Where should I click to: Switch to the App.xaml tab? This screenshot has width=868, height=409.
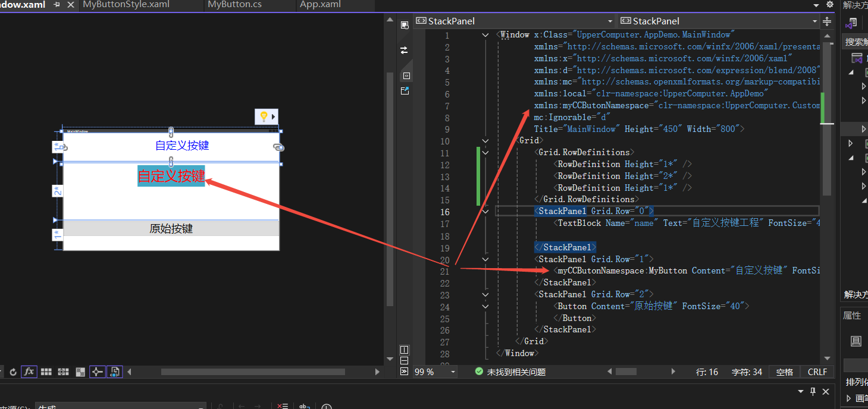coord(320,5)
